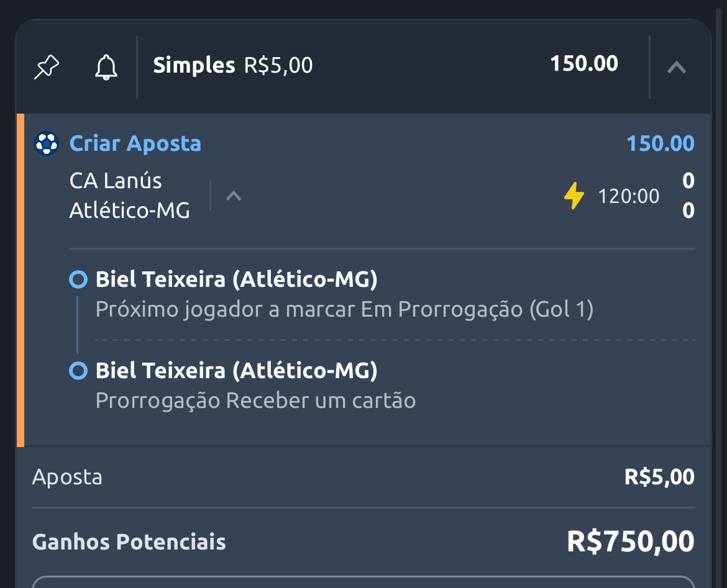
Task: Select the second Biel Teixeira circle marker
Action: tap(78, 371)
